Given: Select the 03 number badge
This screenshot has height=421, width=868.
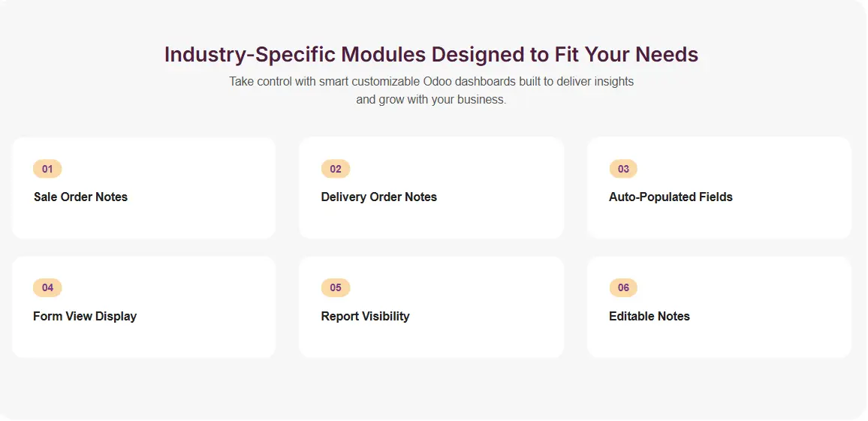Looking at the screenshot, I should [623, 169].
